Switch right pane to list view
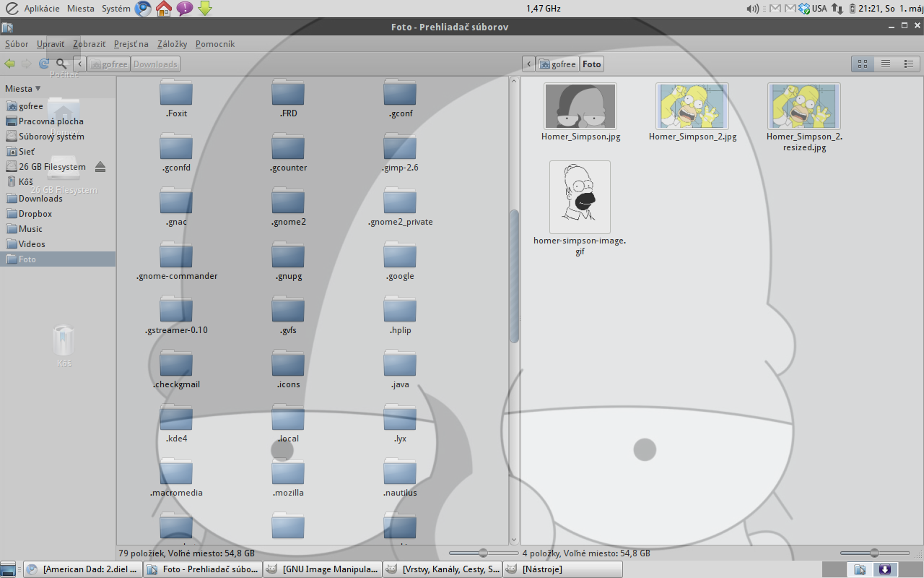Image resolution: width=924 pixels, height=578 pixels. point(885,64)
